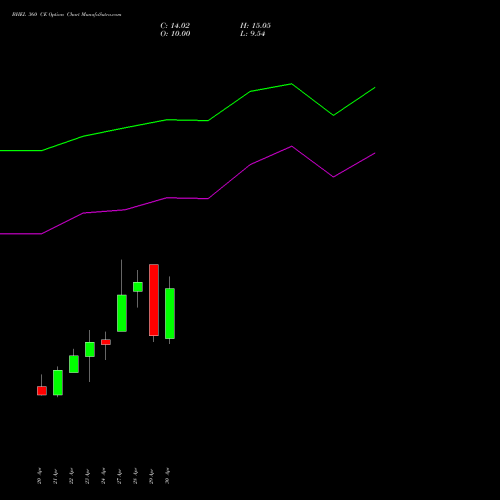
Task: Click the '24 Apr' date axis label
Action: coord(103,476)
